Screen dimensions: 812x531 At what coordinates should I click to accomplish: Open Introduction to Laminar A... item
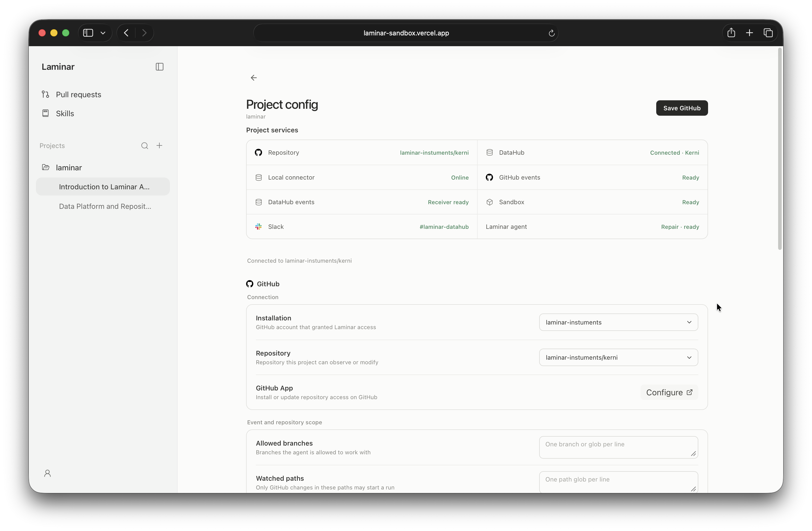coord(103,186)
